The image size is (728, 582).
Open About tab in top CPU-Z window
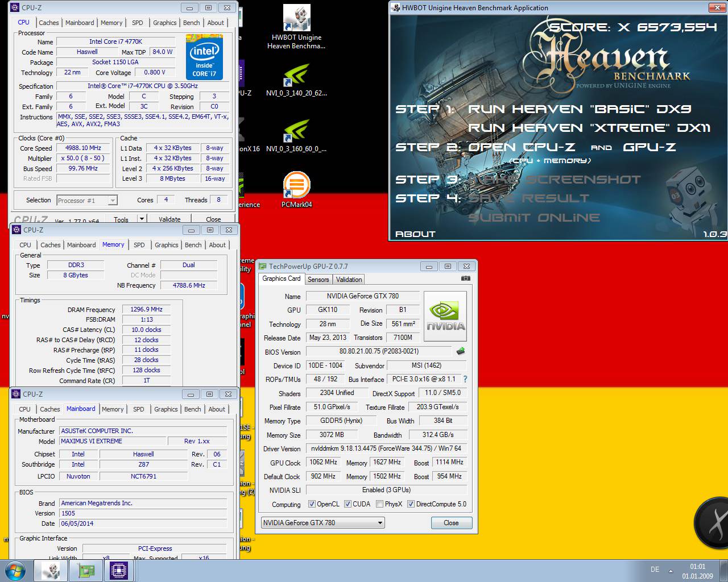216,23
